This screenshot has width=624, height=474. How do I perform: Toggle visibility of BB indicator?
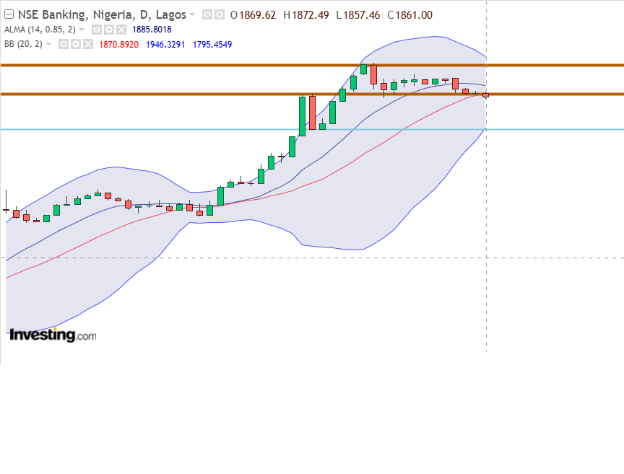pyautogui.click(x=61, y=44)
